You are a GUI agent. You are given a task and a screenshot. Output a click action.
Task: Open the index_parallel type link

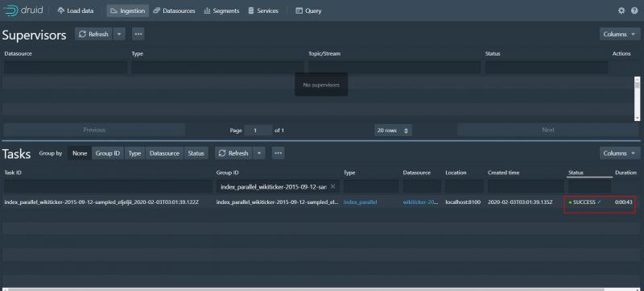[x=360, y=202]
